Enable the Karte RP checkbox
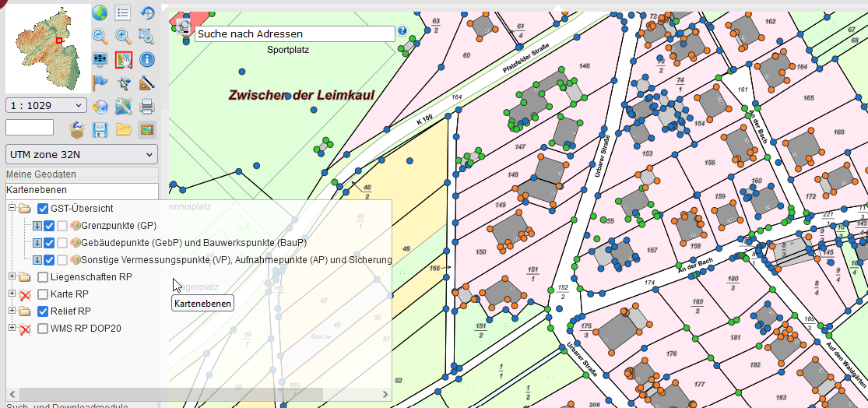Screen dimensions: 868x408 point(43,294)
